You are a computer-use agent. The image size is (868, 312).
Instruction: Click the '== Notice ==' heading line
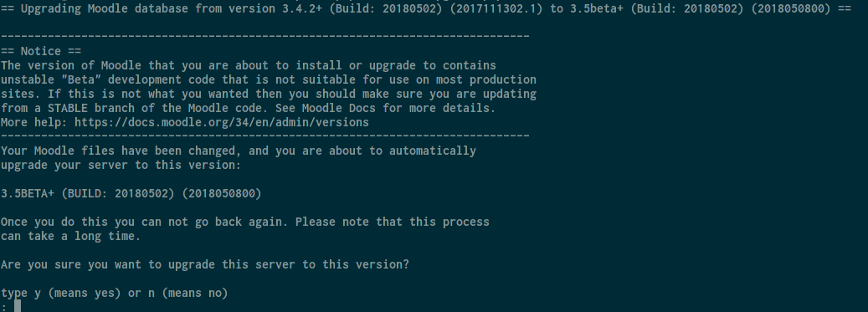click(41, 51)
